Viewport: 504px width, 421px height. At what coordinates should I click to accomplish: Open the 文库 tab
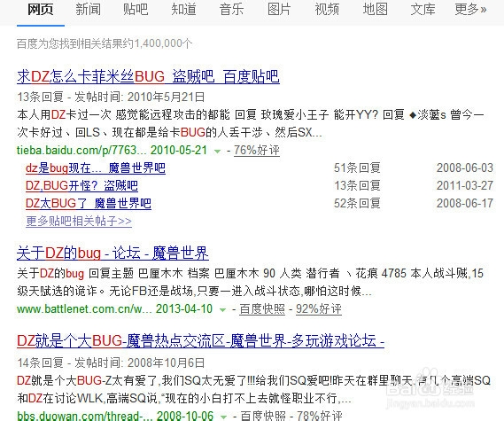pyautogui.click(x=423, y=10)
